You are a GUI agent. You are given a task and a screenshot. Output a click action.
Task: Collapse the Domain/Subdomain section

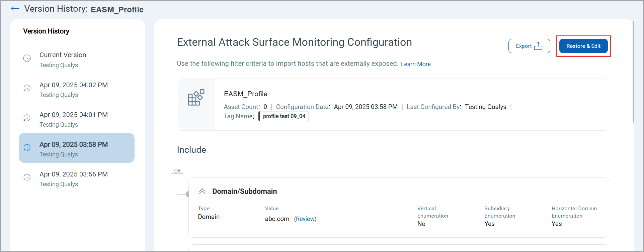[202, 192]
